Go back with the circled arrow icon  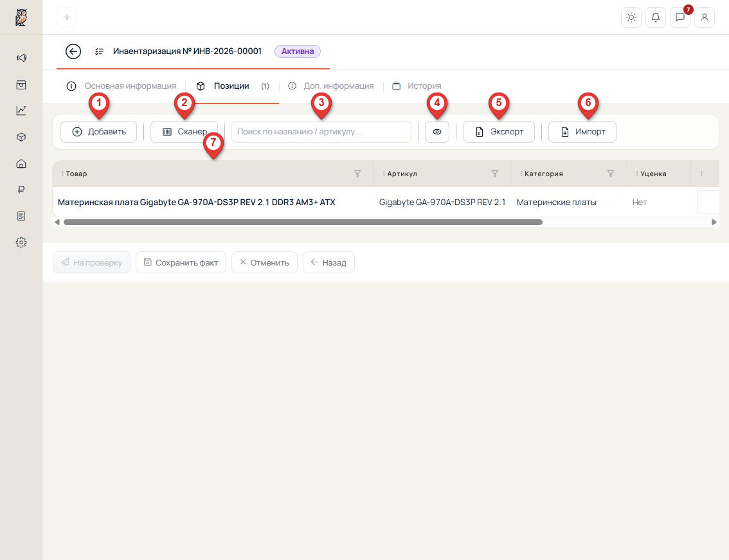click(73, 51)
